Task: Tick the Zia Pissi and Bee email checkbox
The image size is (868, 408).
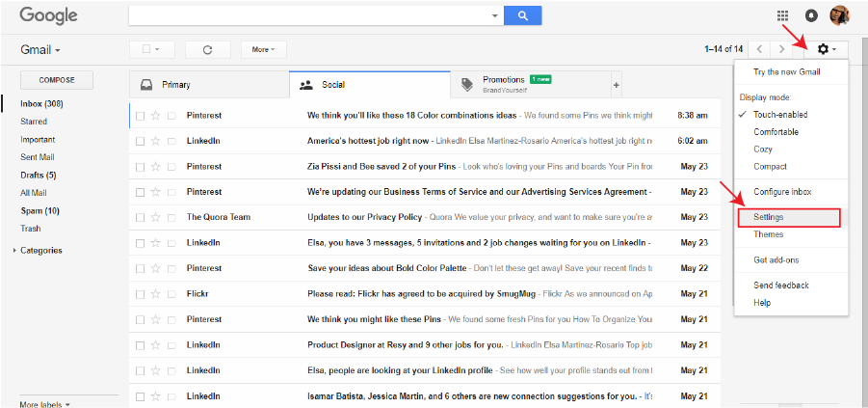Action: click(x=140, y=166)
